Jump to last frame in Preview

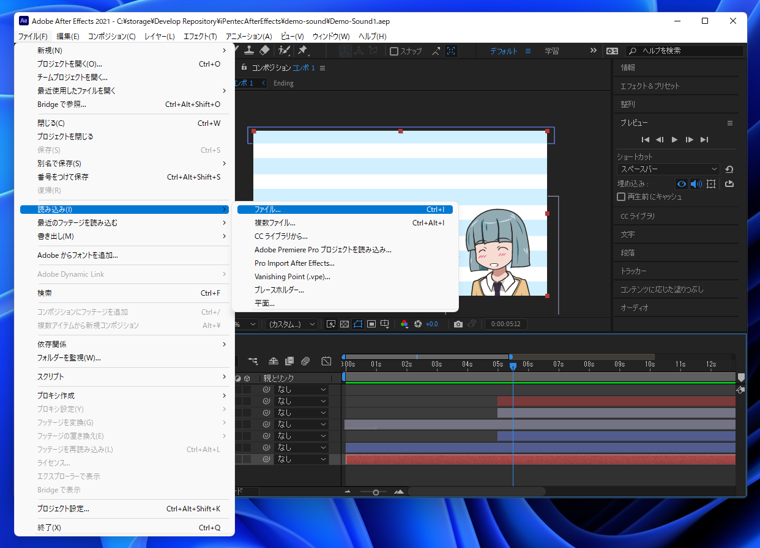pyautogui.click(x=704, y=140)
